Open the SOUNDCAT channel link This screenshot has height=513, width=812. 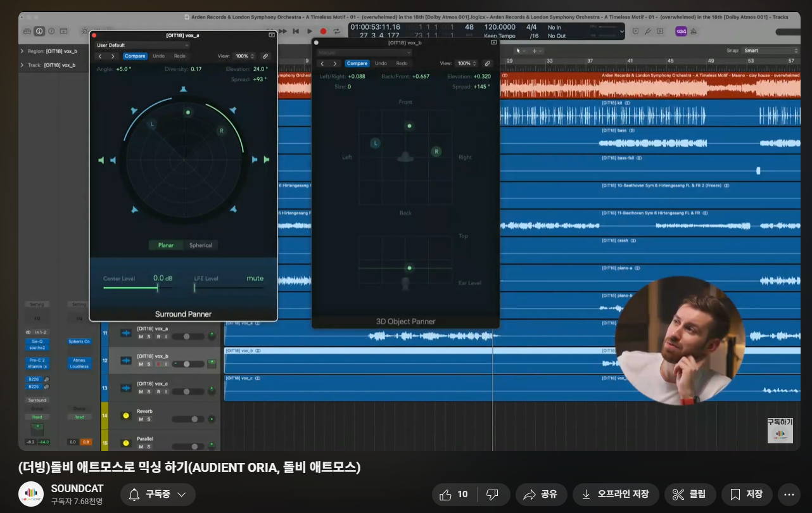pyautogui.click(x=77, y=489)
